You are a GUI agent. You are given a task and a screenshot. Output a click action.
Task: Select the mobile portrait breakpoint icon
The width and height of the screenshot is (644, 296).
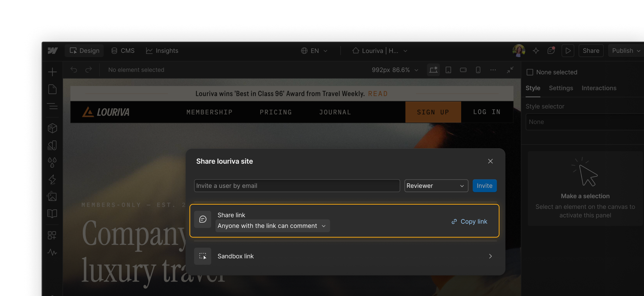click(x=478, y=70)
